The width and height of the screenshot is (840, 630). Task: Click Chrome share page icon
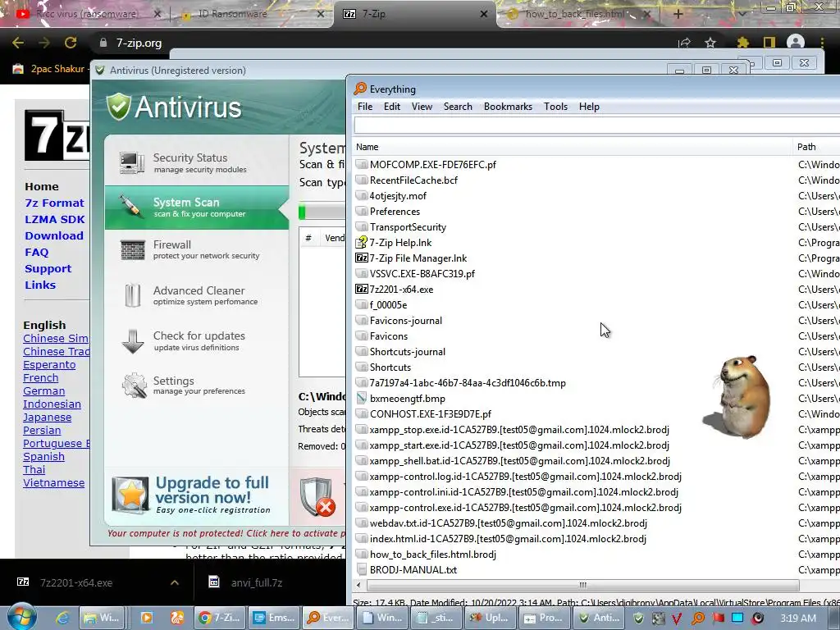point(684,43)
